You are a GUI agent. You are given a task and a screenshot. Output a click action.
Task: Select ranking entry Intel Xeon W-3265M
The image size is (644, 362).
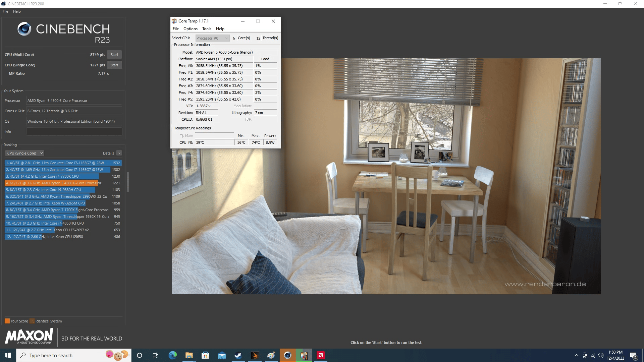(x=63, y=203)
